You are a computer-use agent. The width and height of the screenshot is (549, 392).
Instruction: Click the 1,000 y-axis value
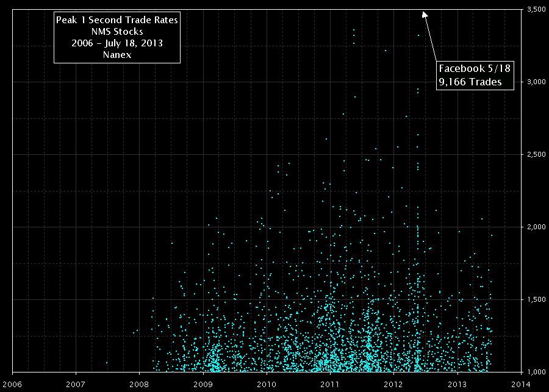[536, 372]
